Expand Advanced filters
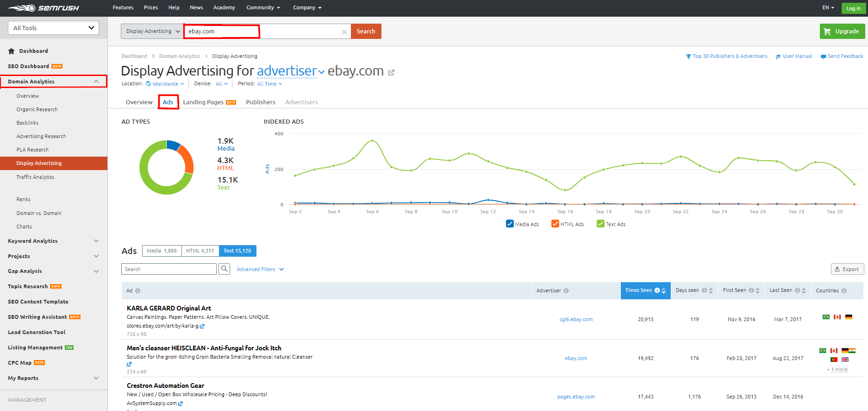The width and height of the screenshot is (868, 411). coord(260,269)
